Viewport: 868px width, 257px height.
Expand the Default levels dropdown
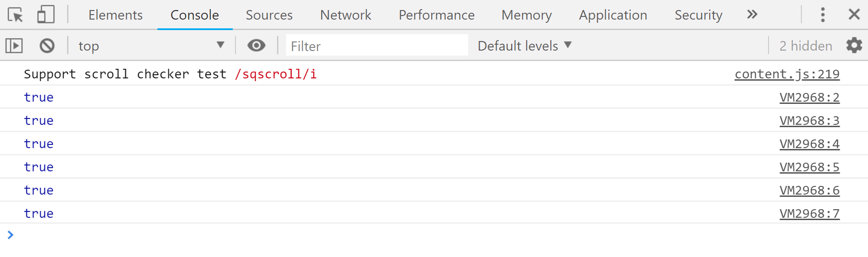[524, 46]
